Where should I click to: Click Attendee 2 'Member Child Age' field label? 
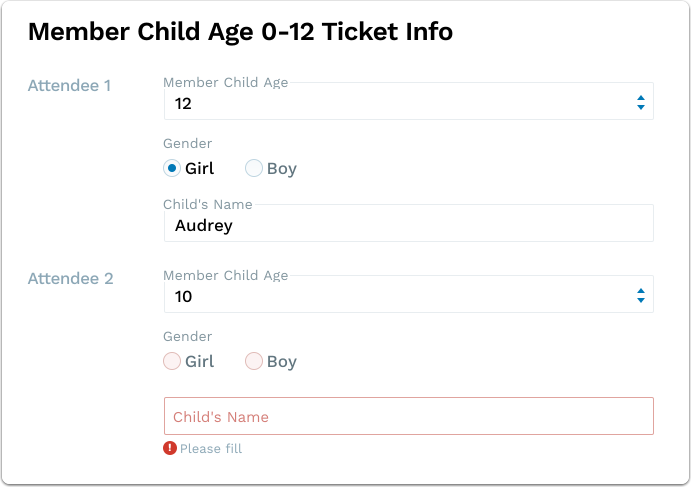[x=225, y=276]
